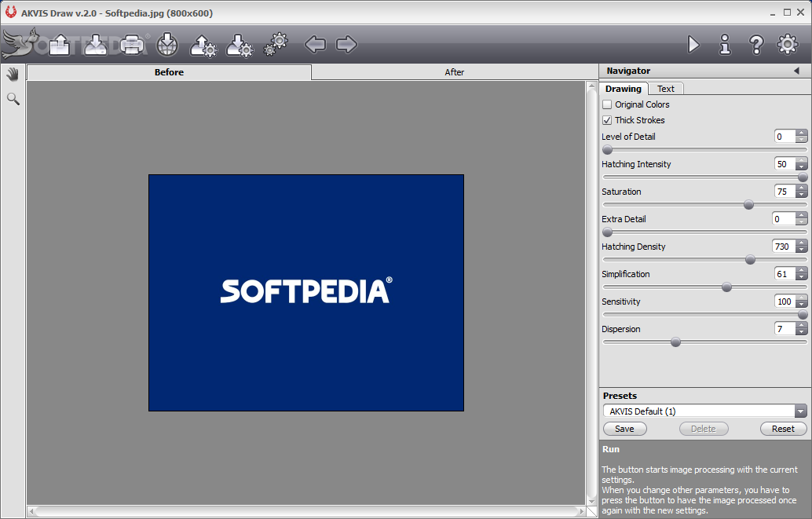Click the Redo right arrow
Viewport: 812px width, 519px height.
(346, 45)
